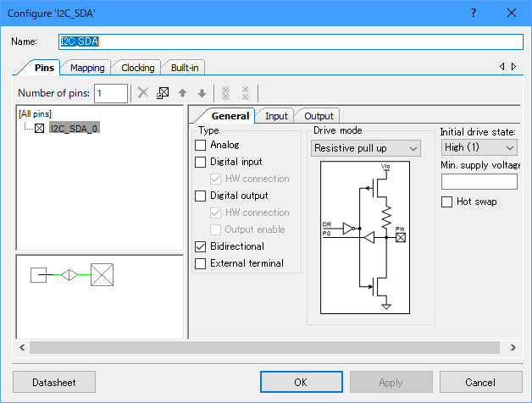Viewport: 532px width, 403px height.
Task: Click the move pin up arrow
Action: pos(182,93)
